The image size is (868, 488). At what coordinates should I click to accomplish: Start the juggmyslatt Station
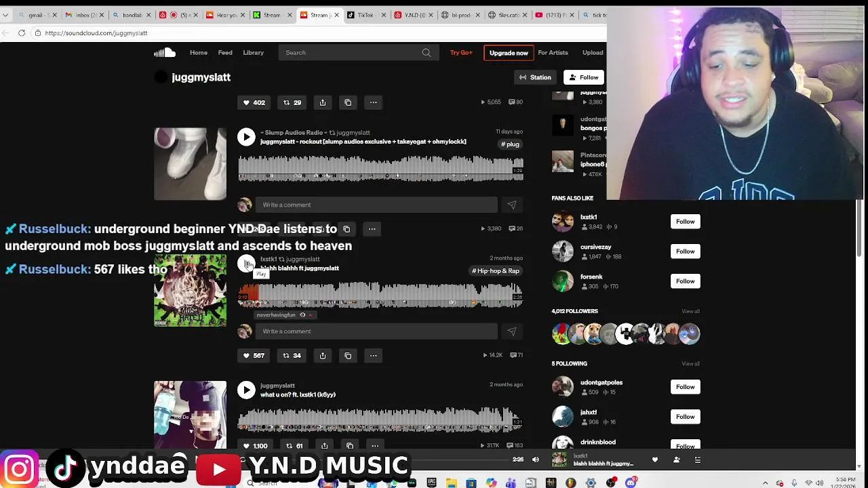pyautogui.click(x=535, y=77)
